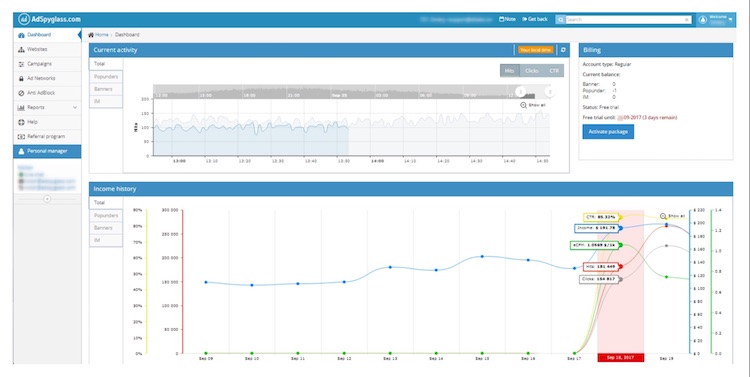Click the refresh icon in Current activity
Image resolution: width=750 pixels, height=377 pixels.
pos(563,50)
